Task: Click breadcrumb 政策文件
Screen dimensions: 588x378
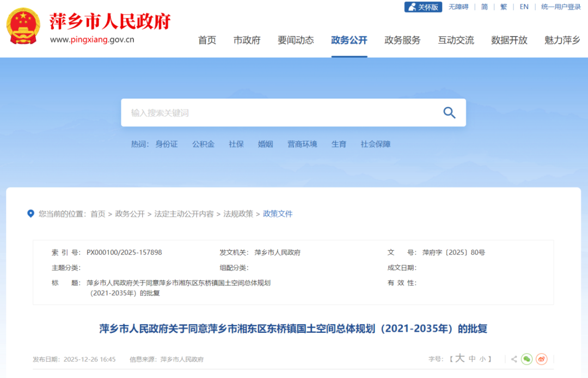Action: coord(278,214)
